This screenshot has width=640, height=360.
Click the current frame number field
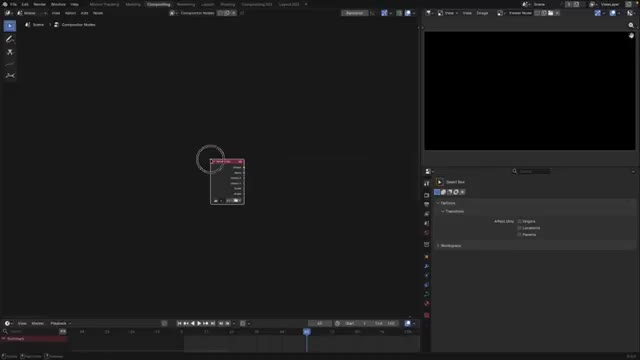coord(320,323)
